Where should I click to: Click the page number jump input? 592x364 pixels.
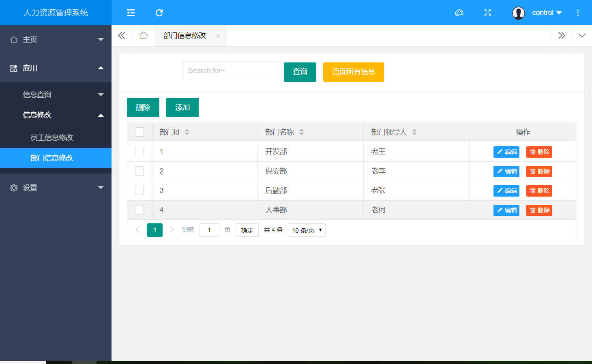tap(209, 230)
